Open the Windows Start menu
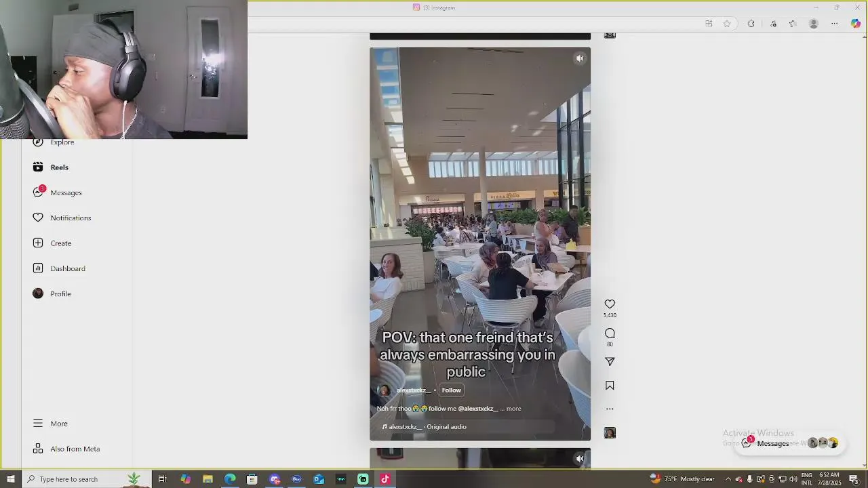Image resolution: width=868 pixels, height=488 pixels. [x=10, y=479]
